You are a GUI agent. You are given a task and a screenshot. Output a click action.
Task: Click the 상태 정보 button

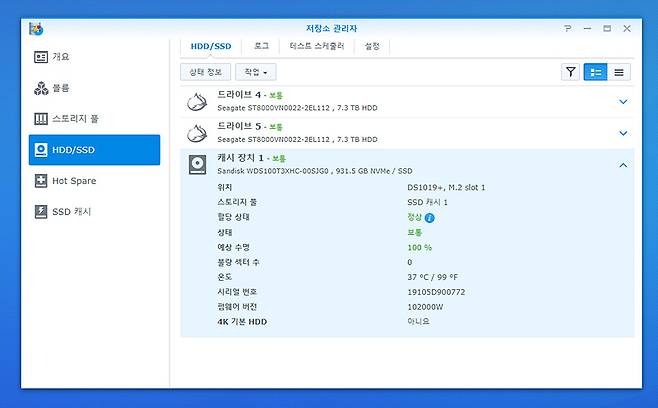click(205, 72)
